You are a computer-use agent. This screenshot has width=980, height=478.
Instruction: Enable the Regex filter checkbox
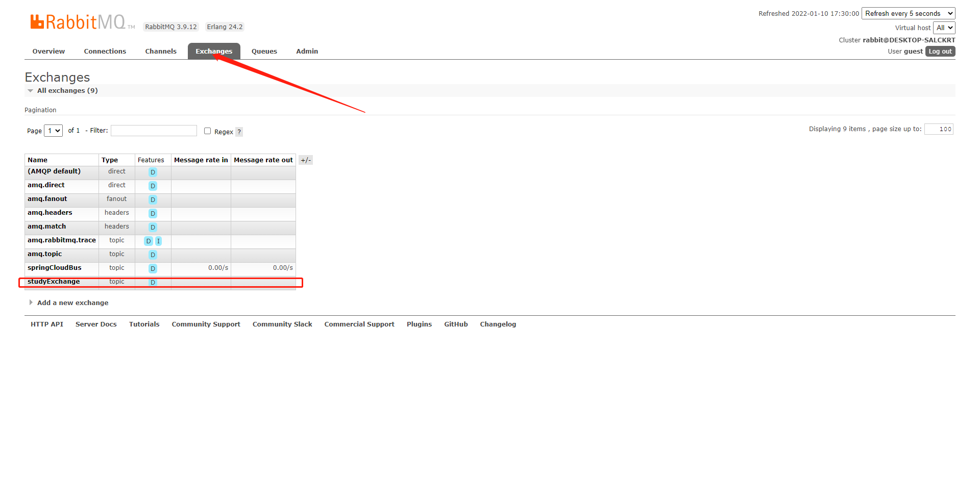click(x=207, y=131)
